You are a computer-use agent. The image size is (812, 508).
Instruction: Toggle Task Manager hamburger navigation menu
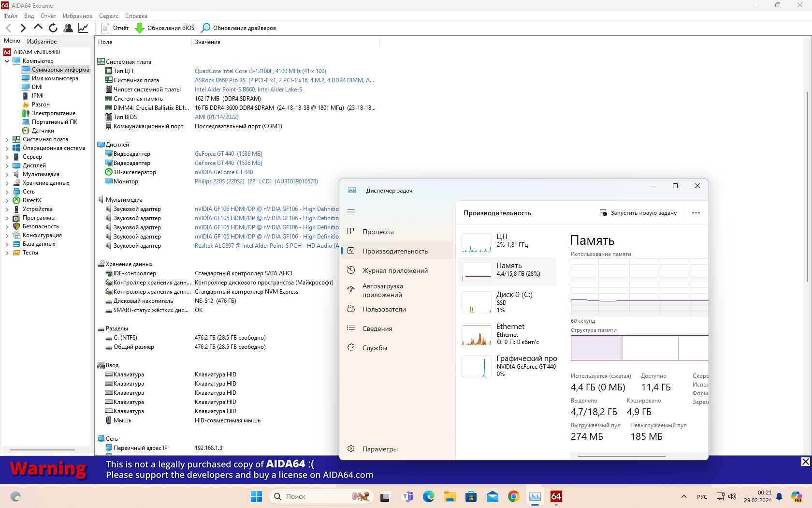[351, 212]
